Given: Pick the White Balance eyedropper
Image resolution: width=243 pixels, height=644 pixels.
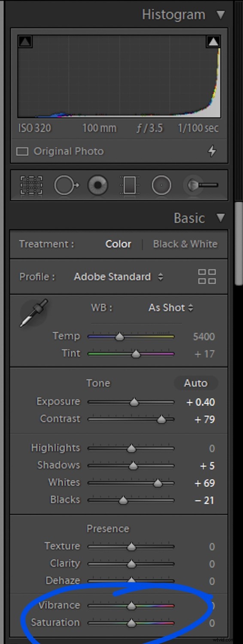Looking at the screenshot, I should pyautogui.click(x=33, y=313).
